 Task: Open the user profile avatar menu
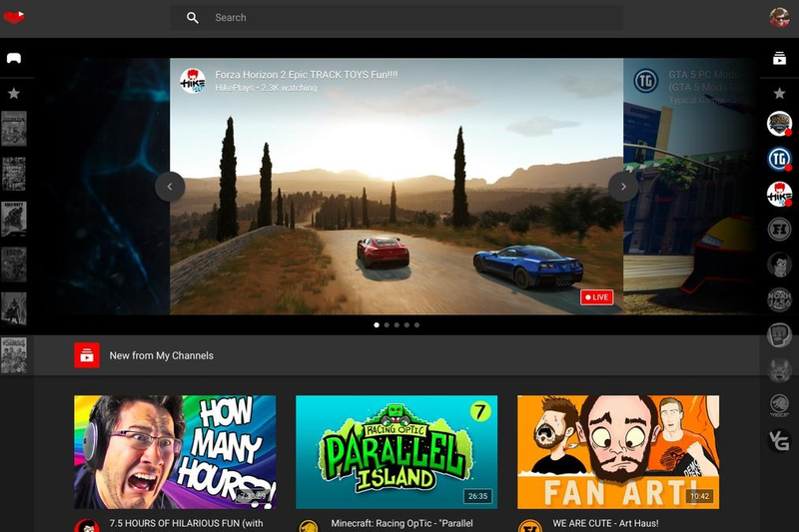tap(779, 17)
